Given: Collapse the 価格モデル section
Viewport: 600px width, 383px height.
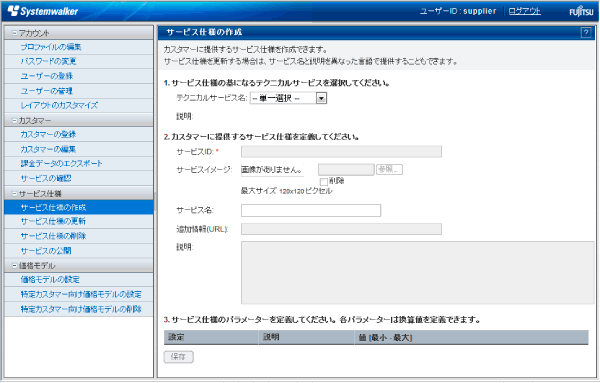Looking at the screenshot, I should [x=14, y=266].
